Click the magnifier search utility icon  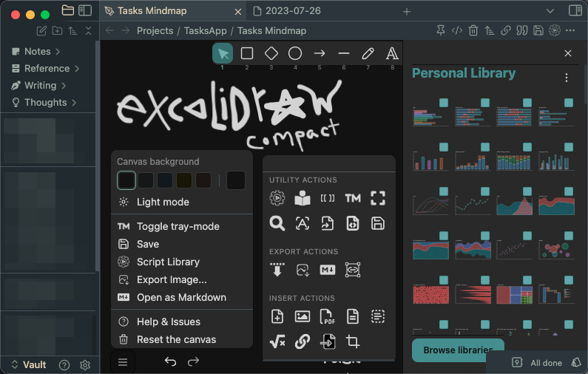277,223
